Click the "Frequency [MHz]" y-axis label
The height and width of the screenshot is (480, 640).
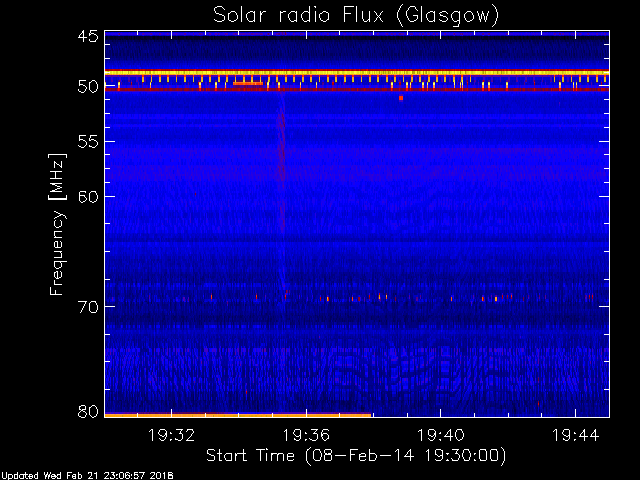(x=57, y=224)
